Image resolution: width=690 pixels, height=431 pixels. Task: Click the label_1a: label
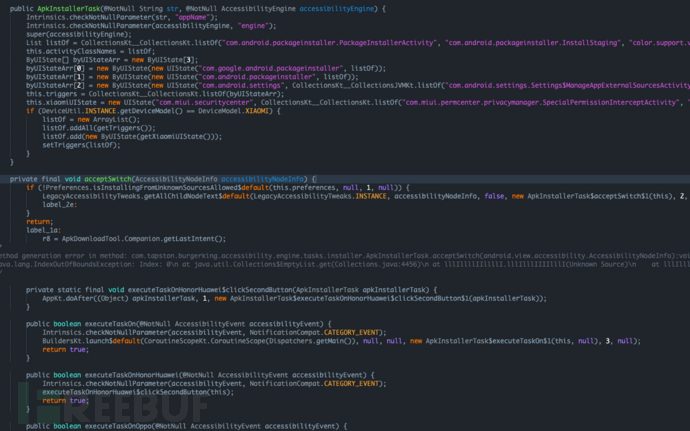pos(44,230)
